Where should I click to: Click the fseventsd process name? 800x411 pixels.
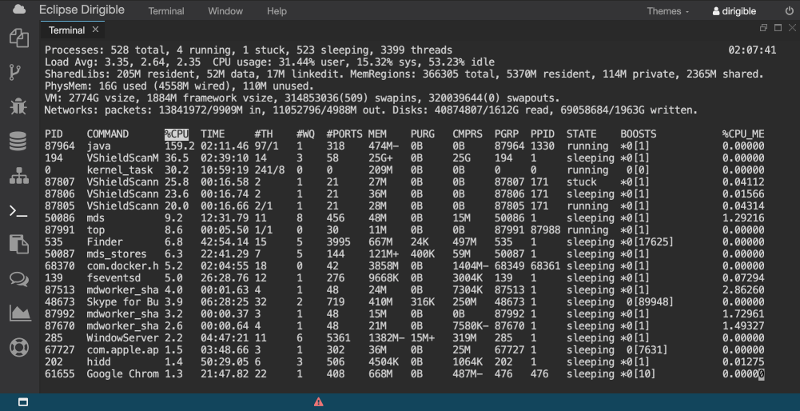(113, 278)
